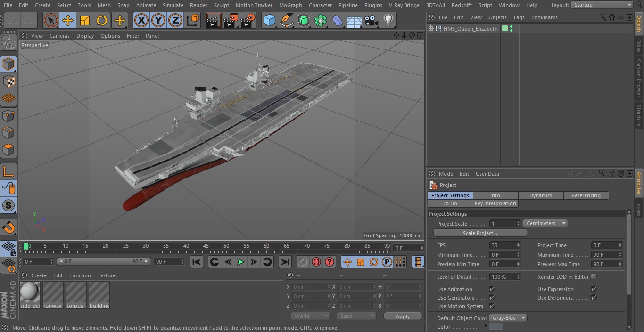This screenshot has height=332, width=644.
Task: Toggle X-axis lock
Action: [141, 21]
